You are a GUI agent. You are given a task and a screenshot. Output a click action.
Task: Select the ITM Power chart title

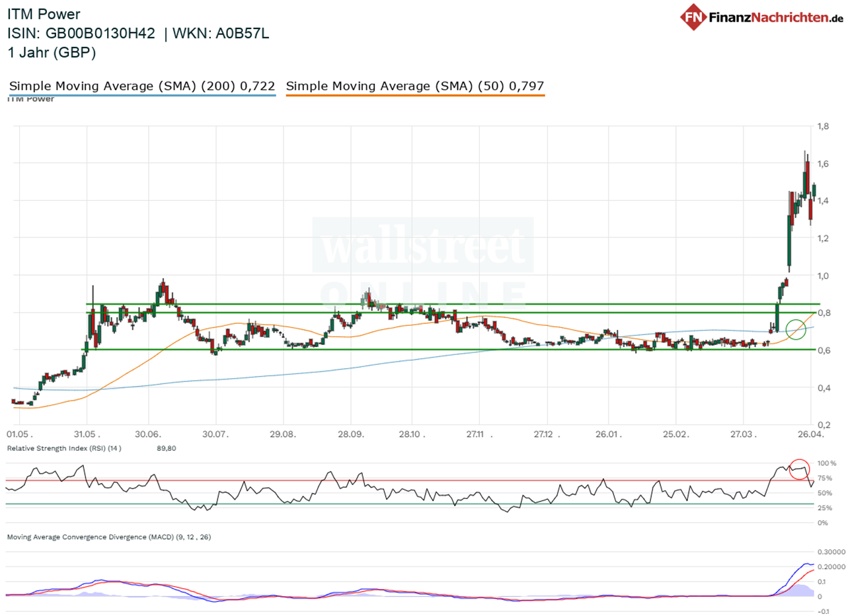[43, 13]
